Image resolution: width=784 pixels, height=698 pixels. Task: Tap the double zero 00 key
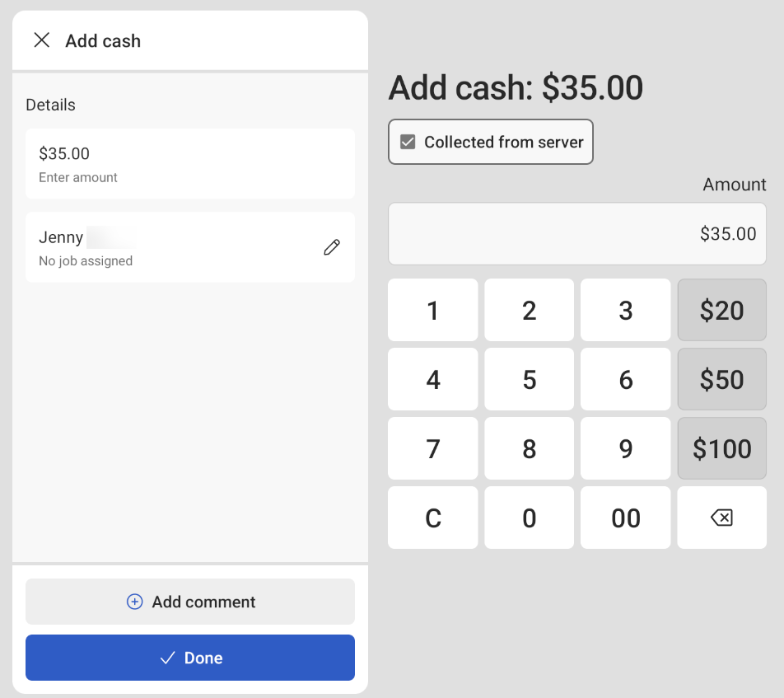click(626, 518)
